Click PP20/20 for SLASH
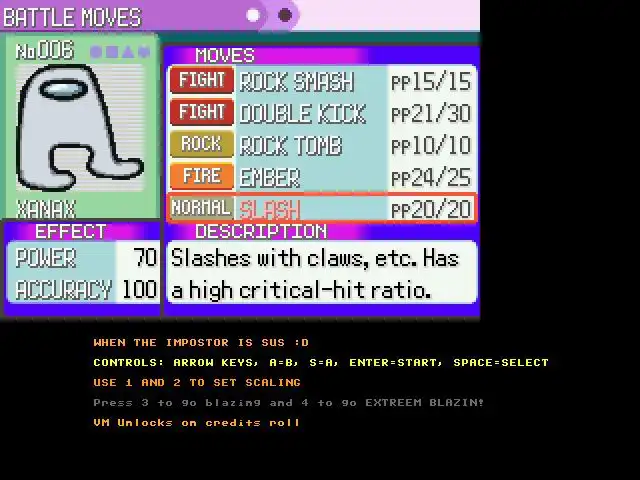Image resolution: width=640 pixels, height=480 pixels. pyautogui.click(x=431, y=209)
